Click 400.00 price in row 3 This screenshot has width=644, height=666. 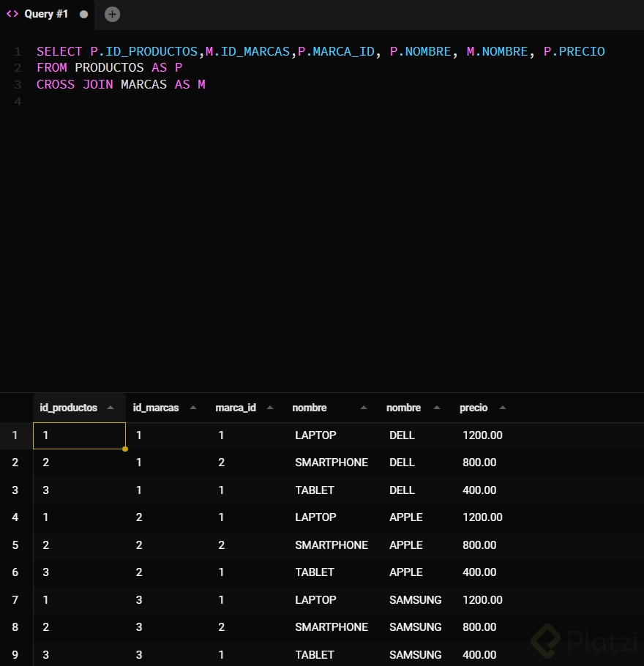479,490
